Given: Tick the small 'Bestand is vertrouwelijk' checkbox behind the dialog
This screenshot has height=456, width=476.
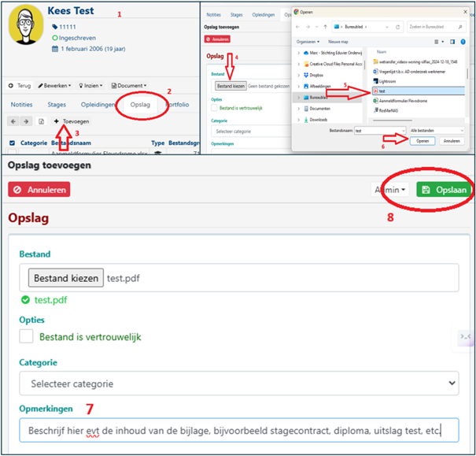Looking at the screenshot, I should coord(214,108).
